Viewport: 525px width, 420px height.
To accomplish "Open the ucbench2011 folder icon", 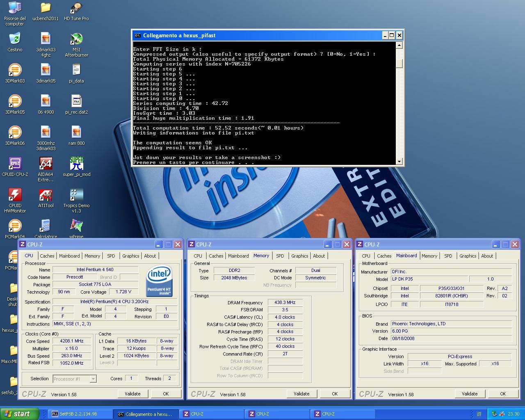I will tap(46, 11).
